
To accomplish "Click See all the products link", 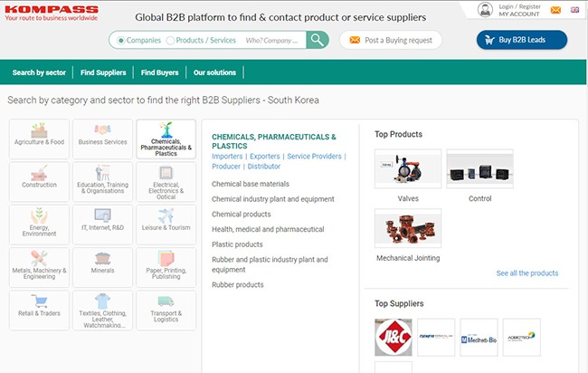I will 527,273.
